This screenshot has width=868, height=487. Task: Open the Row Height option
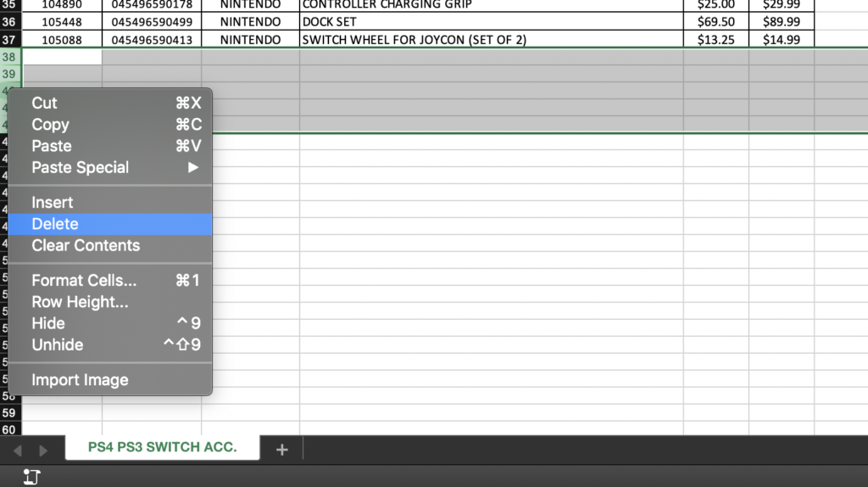click(x=110, y=302)
